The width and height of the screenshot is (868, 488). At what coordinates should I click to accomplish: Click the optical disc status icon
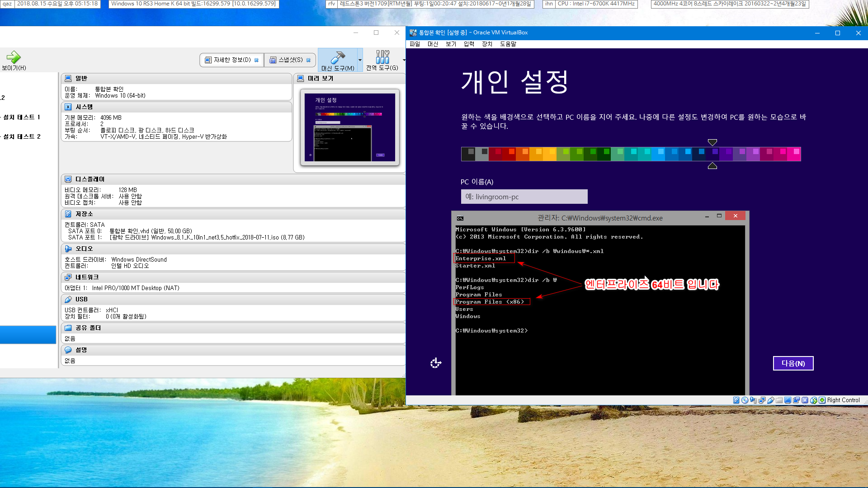(x=745, y=400)
